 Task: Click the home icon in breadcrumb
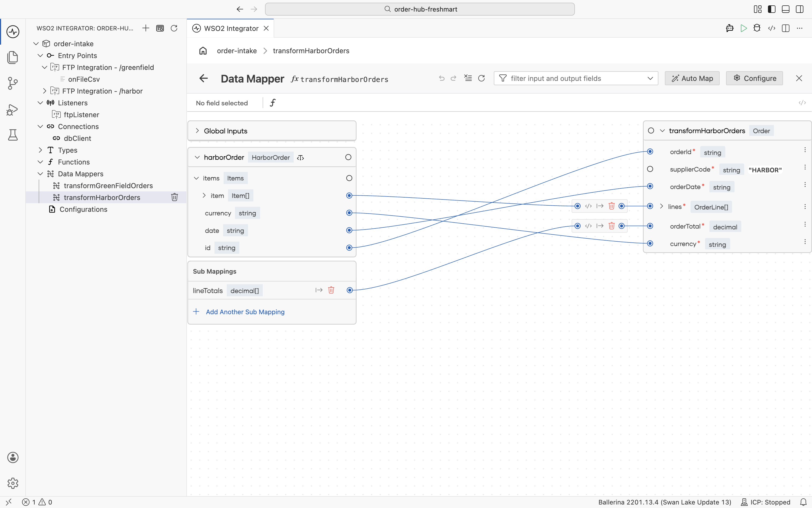click(x=203, y=51)
